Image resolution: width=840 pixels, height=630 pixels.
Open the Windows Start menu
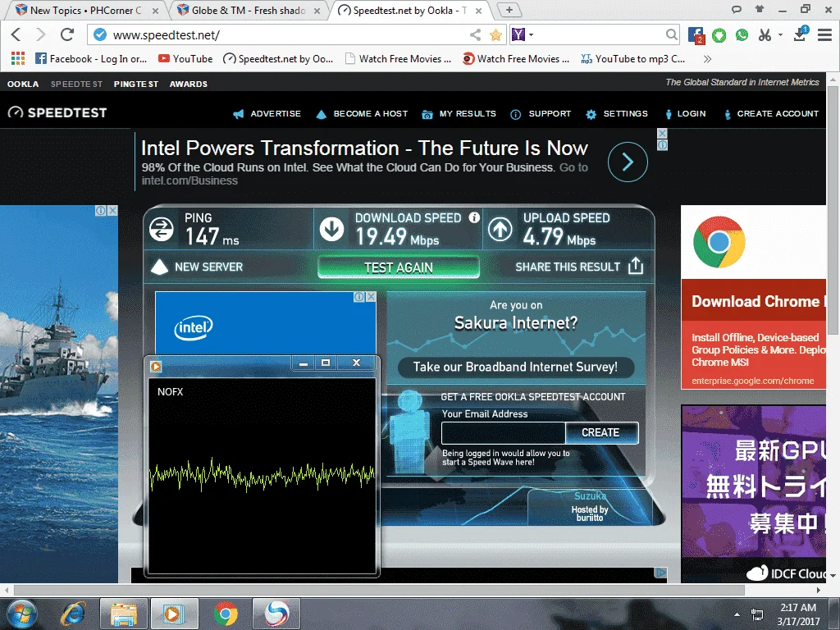pos(21,614)
